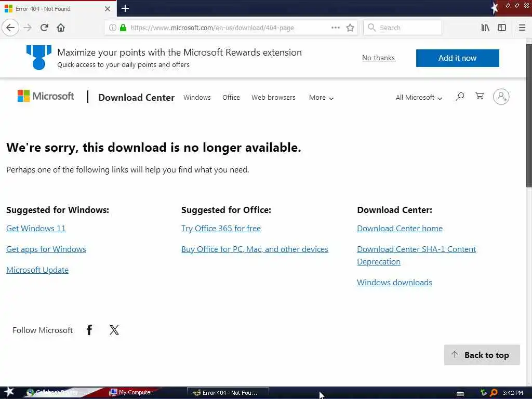The height and width of the screenshot is (399, 532).
Task: Bookmark this page with the star icon
Action: 350,28
